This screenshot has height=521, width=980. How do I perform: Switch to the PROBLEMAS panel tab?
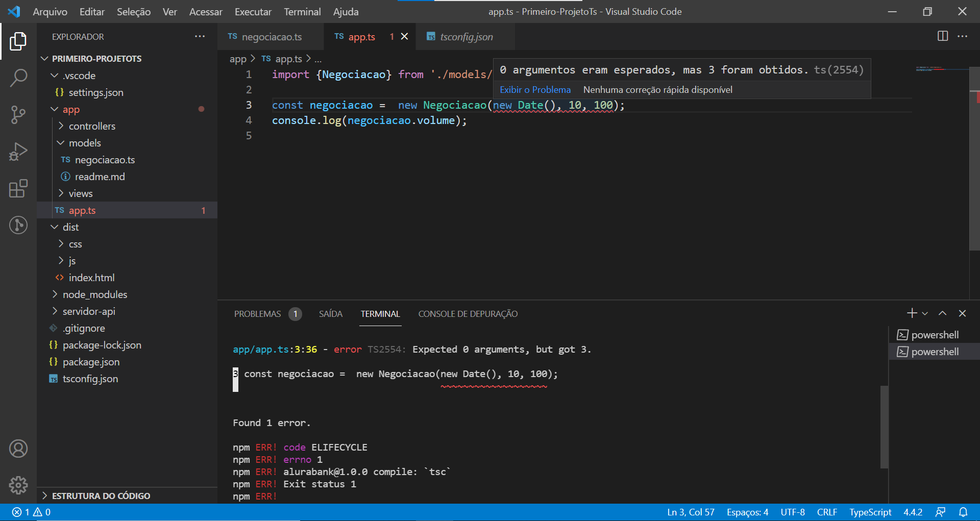[267, 314]
